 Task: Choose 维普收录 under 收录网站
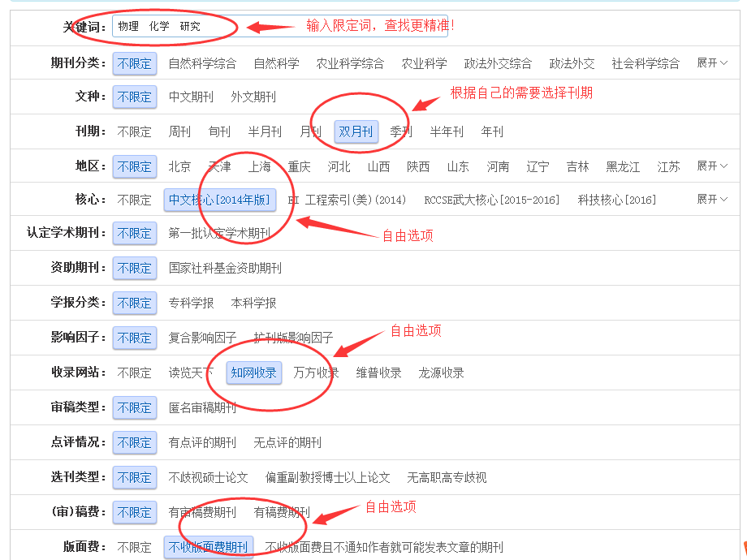coord(378,373)
